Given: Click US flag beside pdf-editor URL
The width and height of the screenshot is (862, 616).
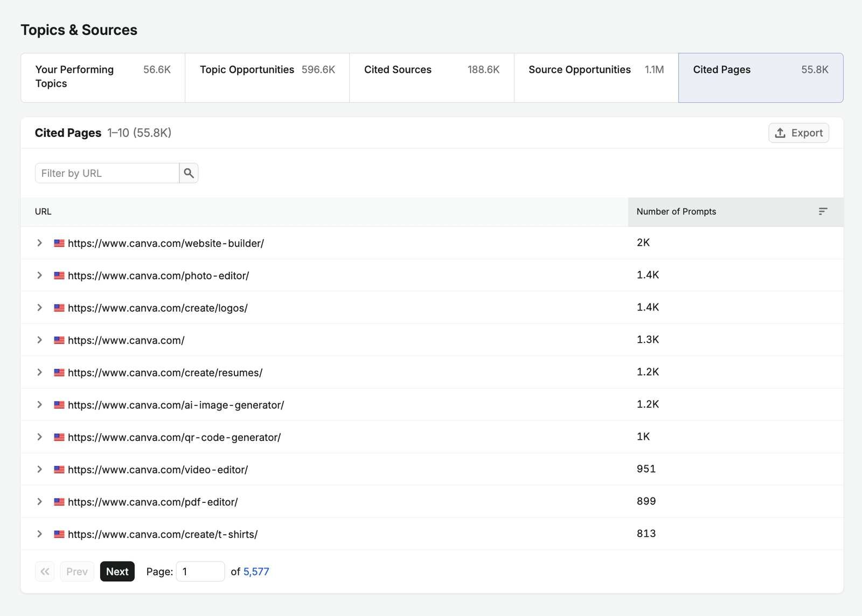Looking at the screenshot, I should [59, 502].
